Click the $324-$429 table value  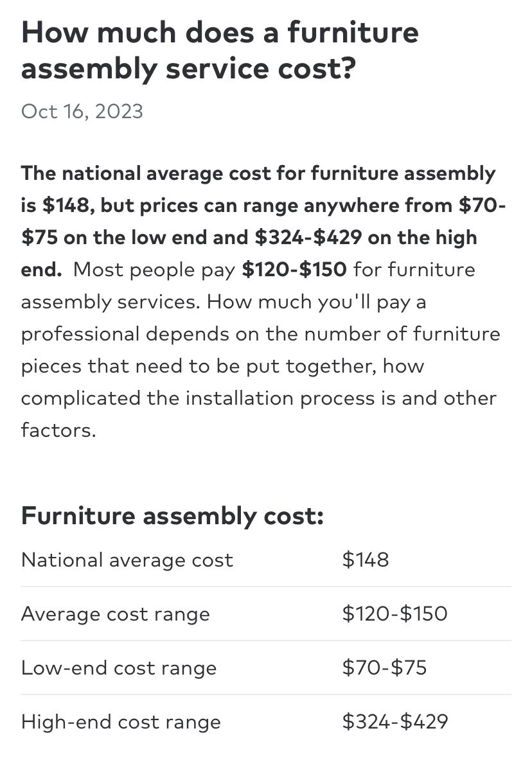395,721
